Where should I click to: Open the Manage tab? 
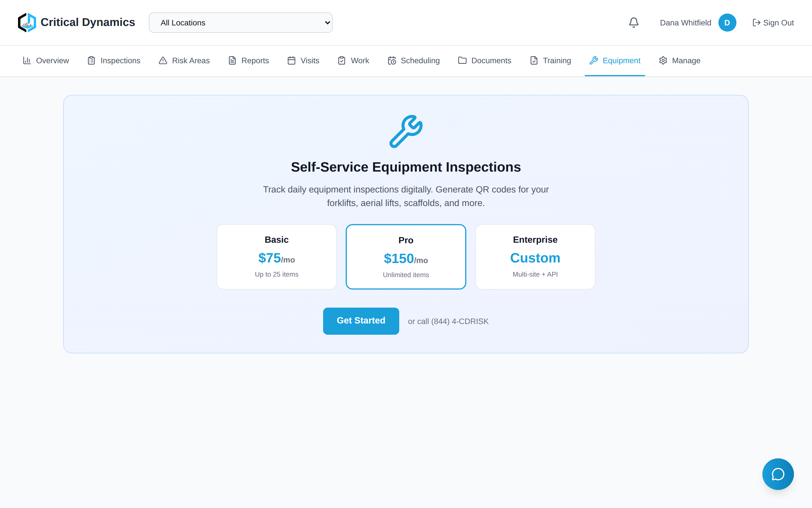[x=679, y=61]
